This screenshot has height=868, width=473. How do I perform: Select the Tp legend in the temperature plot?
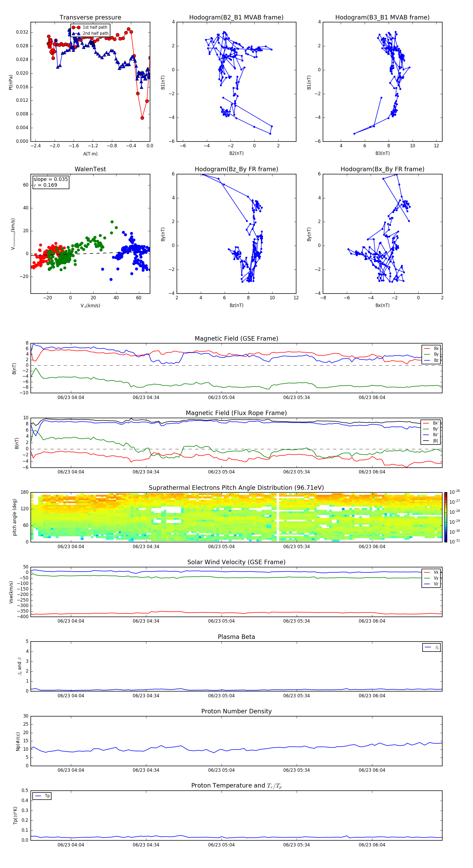42,796
